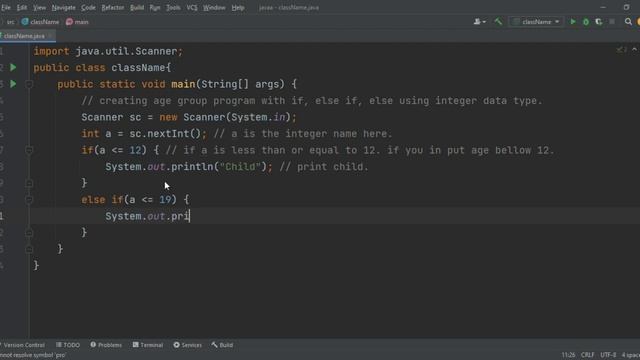This screenshot has width=640, height=360.
Task: Restore the IDE window size
Action: click(626, 7)
